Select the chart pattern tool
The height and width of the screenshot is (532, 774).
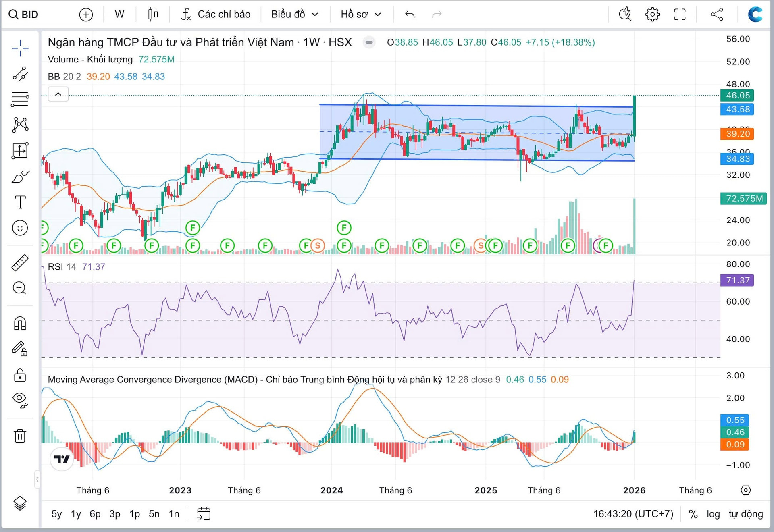20,125
